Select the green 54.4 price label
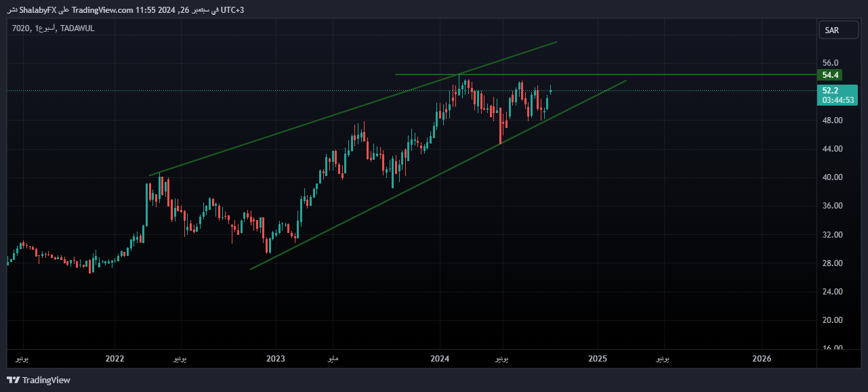868x392 pixels. [830, 75]
